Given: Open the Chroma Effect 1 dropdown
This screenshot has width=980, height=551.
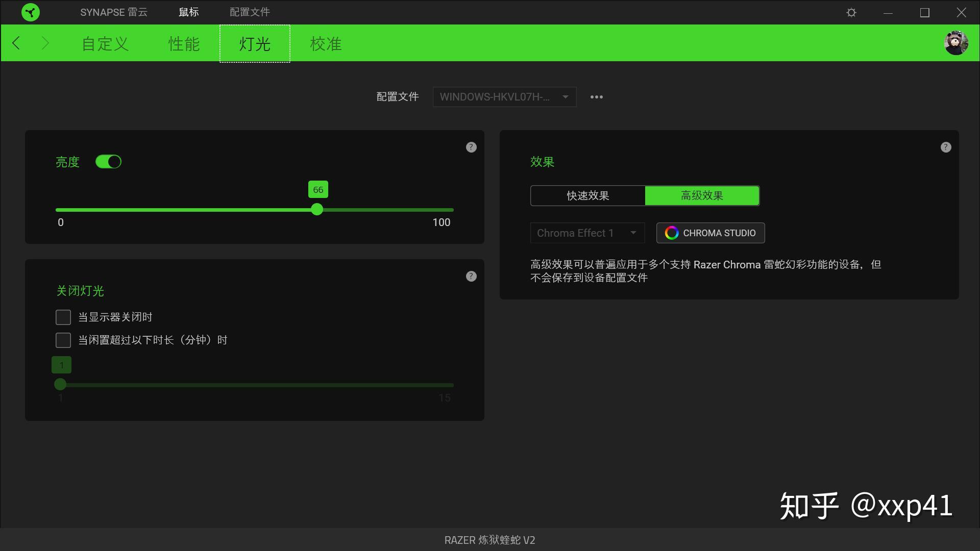Looking at the screenshot, I should [587, 233].
